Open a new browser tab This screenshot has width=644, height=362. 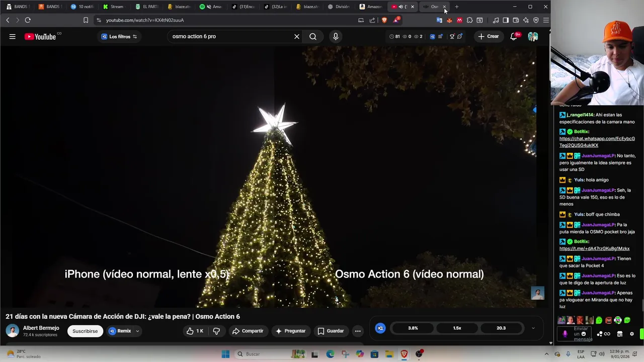tap(457, 7)
